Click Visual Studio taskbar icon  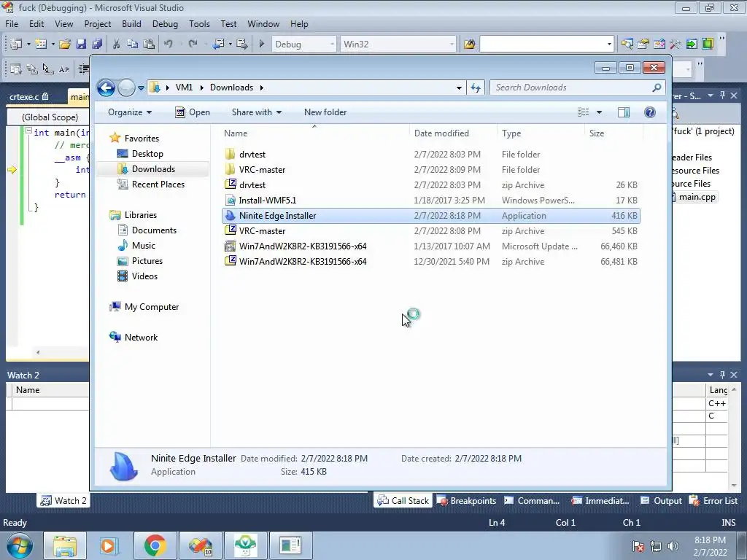click(200, 545)
